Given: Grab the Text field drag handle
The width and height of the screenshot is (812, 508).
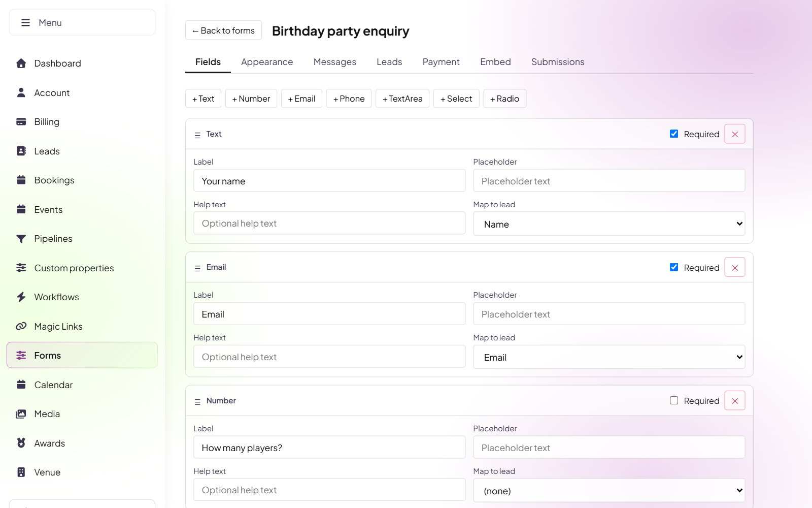Looking at the screenshot, I should tap(197, 135).
